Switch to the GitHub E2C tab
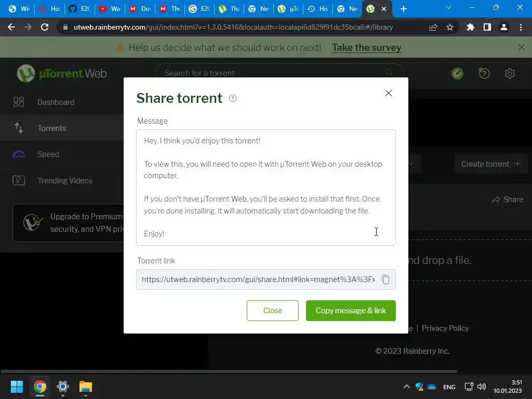Image resolution: width=532 pixels, height=399 pixels. [x=79, y=9]
